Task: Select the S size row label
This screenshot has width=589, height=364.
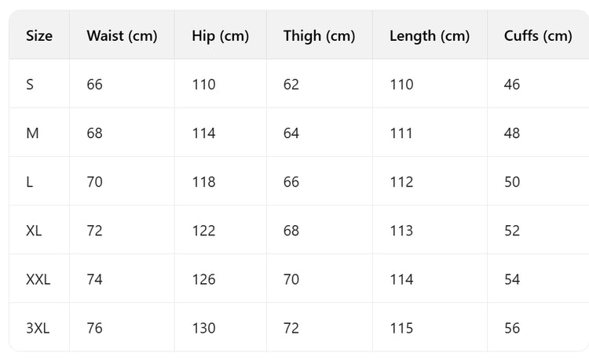Action: point(30,84)
